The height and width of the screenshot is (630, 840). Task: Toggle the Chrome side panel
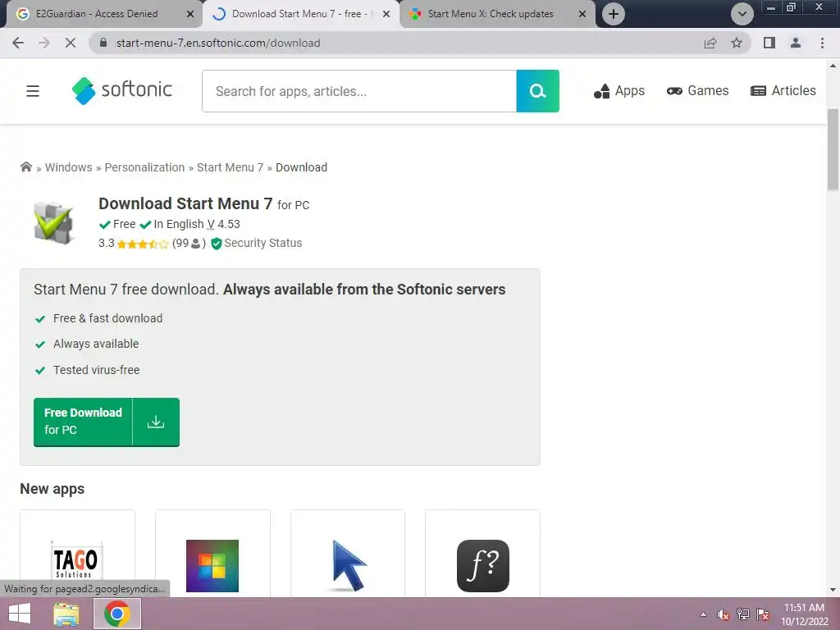point(769,43)
